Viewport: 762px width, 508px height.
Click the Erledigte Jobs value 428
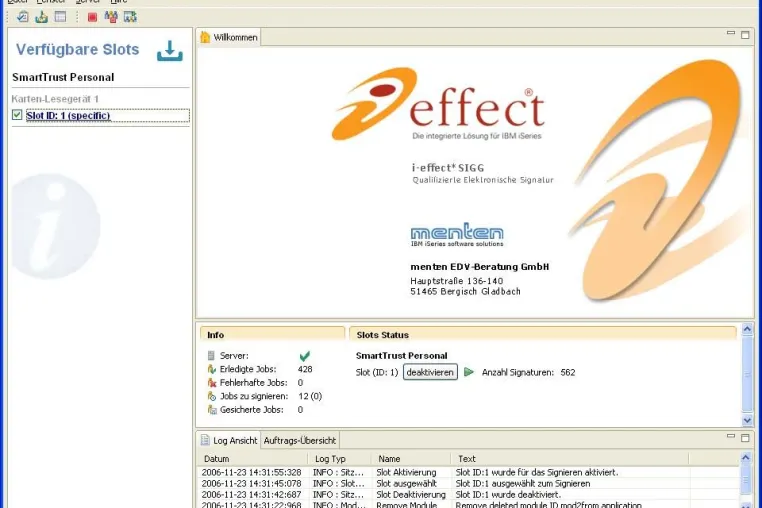305,369
